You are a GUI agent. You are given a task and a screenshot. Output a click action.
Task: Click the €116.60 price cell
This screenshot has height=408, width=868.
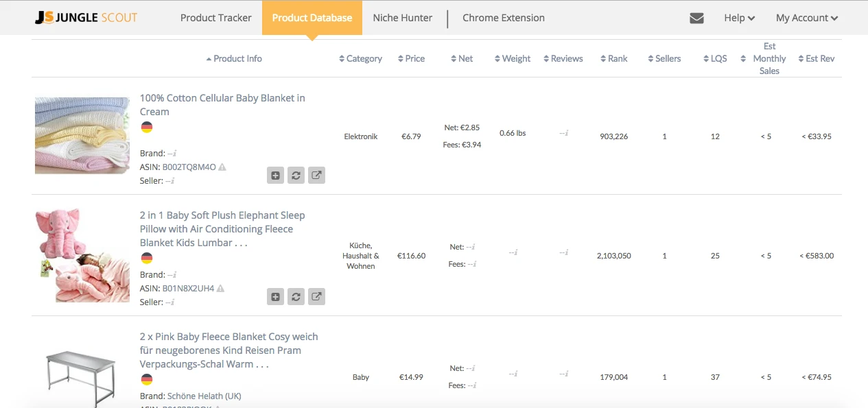tap(411, 256)
